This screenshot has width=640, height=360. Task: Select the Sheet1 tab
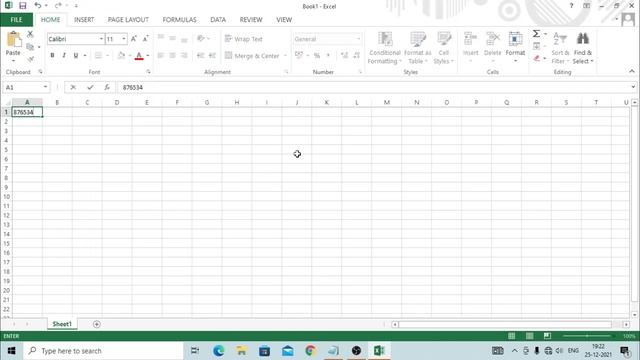coord(62,324)
